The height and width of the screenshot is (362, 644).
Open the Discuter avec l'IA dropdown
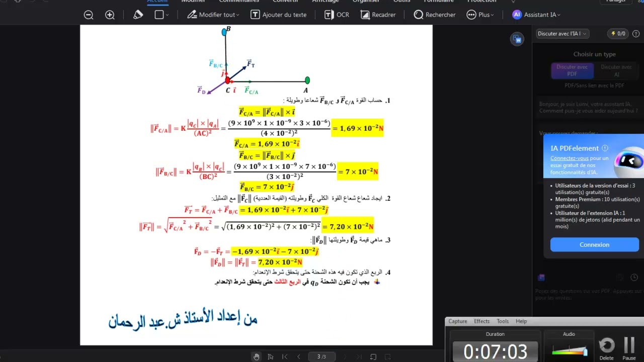pos(562,34)
